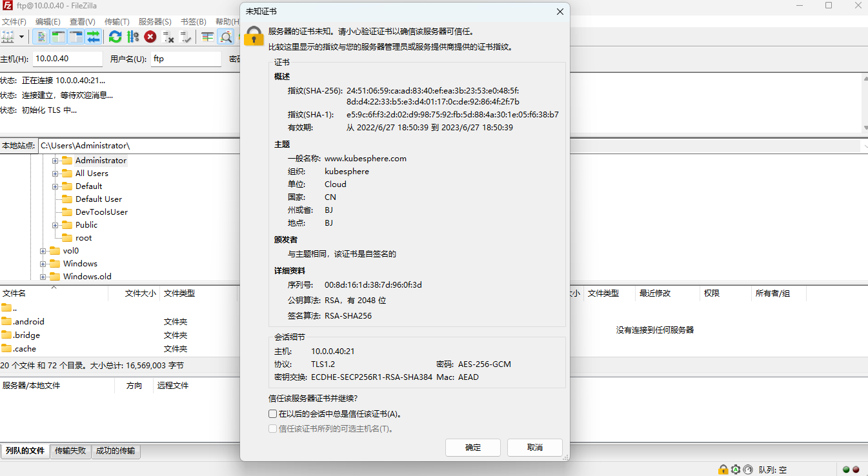Click the 取消 button in certificate dialog
Viewport: 868px width, 476px height.
coord(535,448)
